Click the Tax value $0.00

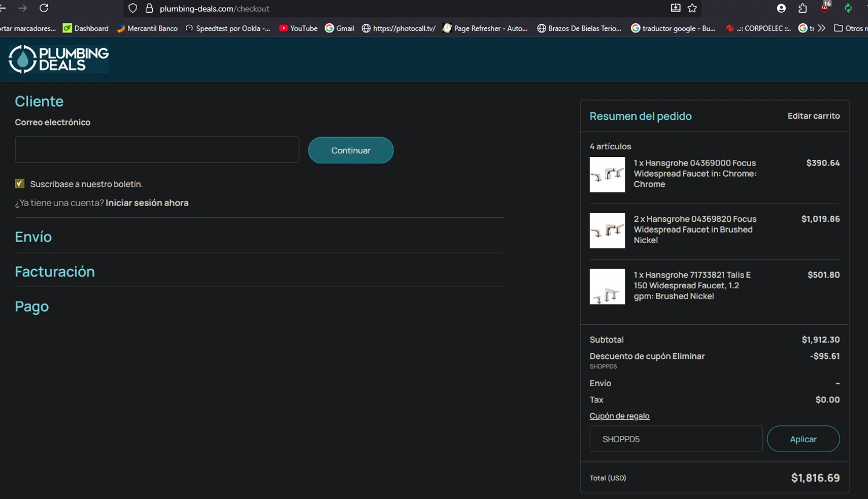(827, 399)
